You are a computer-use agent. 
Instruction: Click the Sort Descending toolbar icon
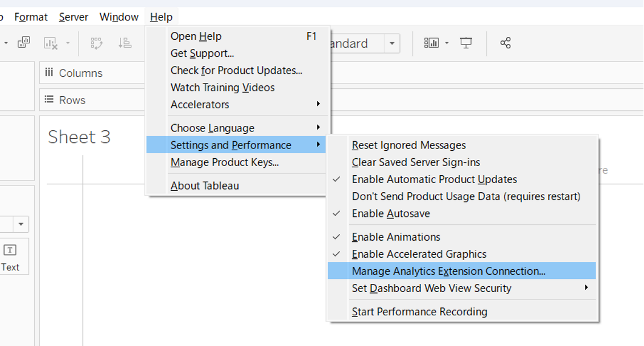(x=125, y=43)
